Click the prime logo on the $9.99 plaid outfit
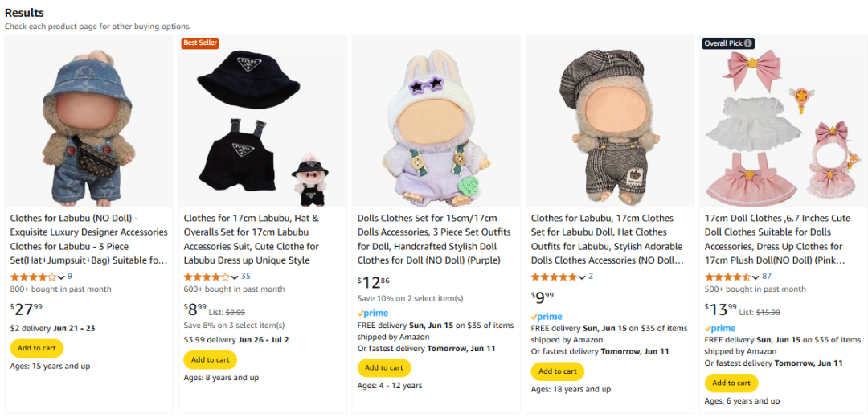The height and width of the screenshot is (418, 868). click(547, 317)
